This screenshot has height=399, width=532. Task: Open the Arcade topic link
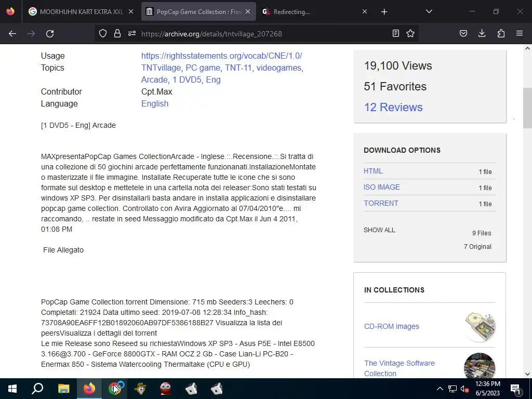click(154, 79)
